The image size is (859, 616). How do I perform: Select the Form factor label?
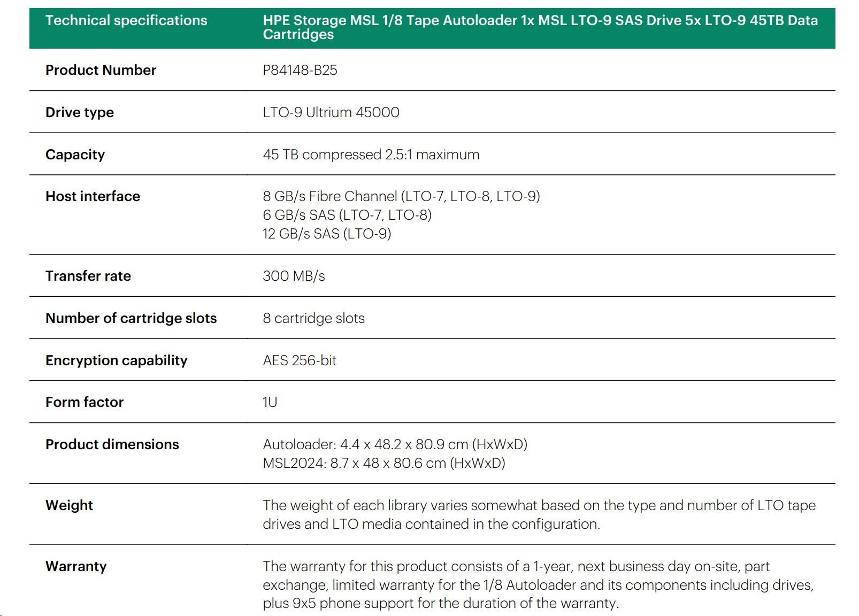click(x=84, y=402)
